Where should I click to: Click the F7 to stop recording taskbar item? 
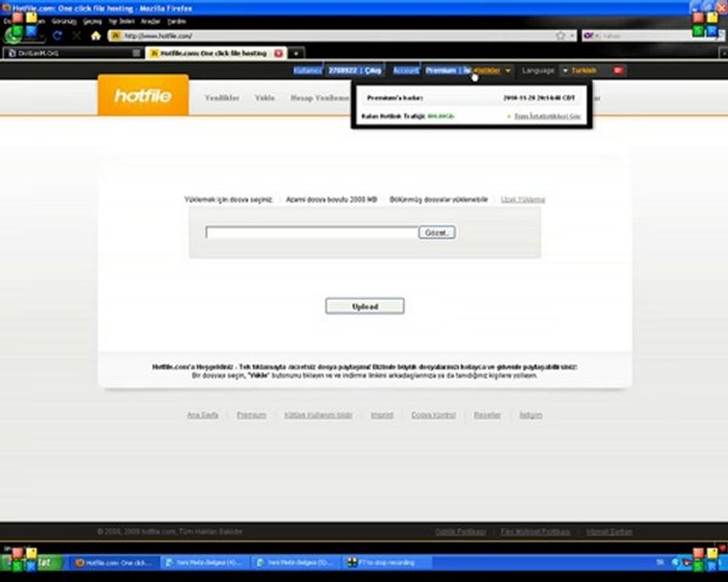click(388, 563)
